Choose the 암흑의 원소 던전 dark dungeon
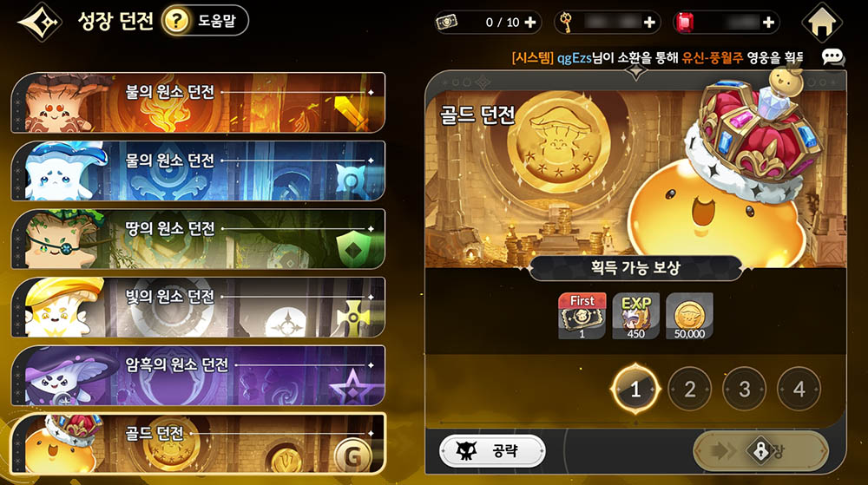Screen dimensions: 868x485 (x=198, y=376)
